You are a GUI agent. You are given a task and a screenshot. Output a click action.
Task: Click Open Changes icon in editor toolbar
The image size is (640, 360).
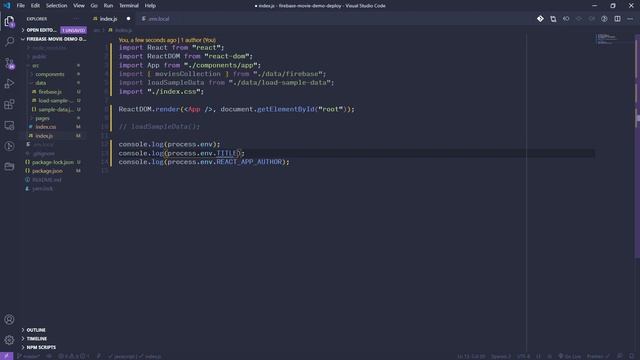553,19
